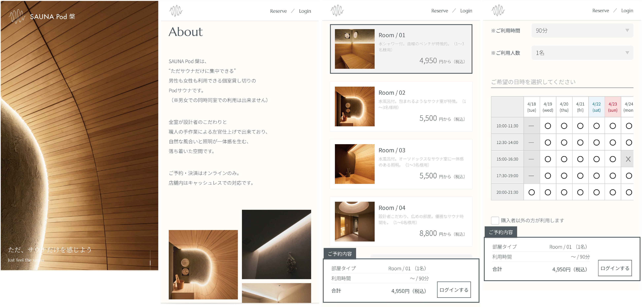The image size is (644, 307).
Task: Click the unavailable X slot at 15:00-16:30
Action: (x=628, y=159)
